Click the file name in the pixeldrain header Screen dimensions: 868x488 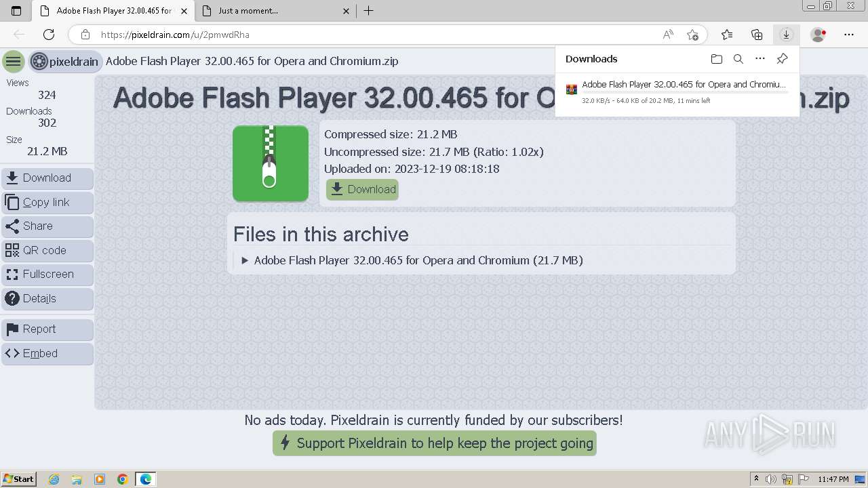[252, 61]
